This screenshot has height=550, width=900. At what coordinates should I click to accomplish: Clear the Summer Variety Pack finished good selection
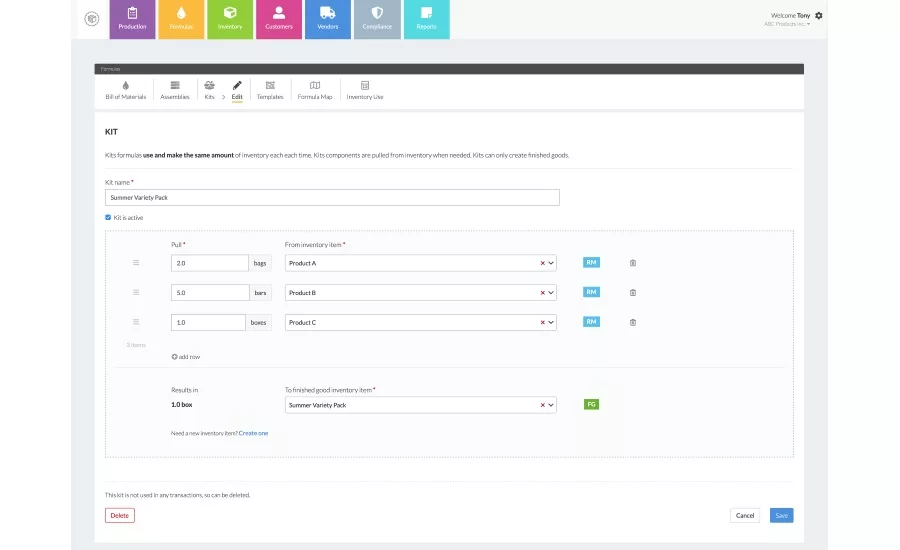(x=542, y=405)
